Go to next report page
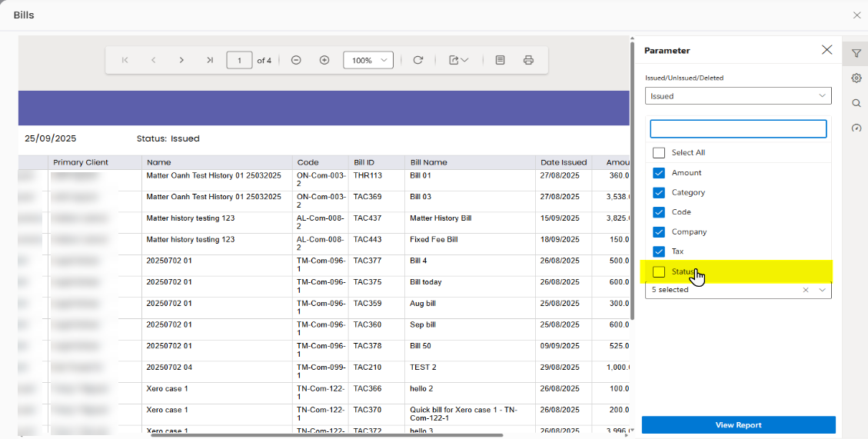 [181, 60]
